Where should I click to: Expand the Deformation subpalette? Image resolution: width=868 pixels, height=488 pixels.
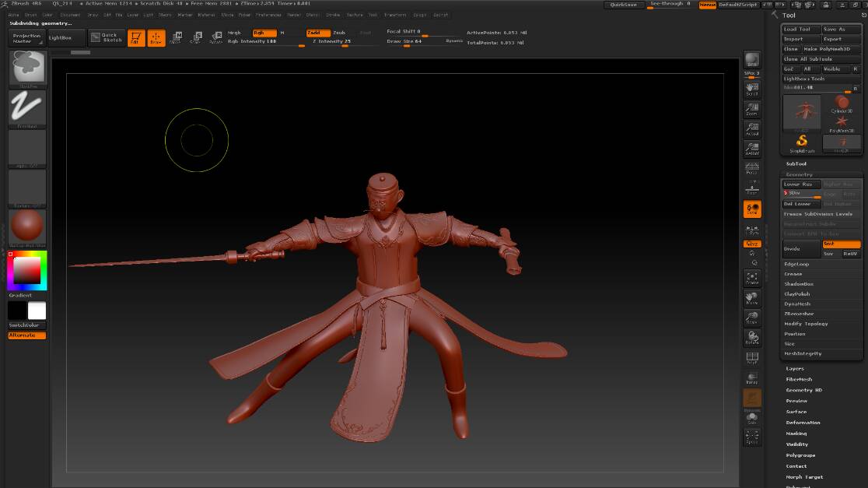[803, 423]
